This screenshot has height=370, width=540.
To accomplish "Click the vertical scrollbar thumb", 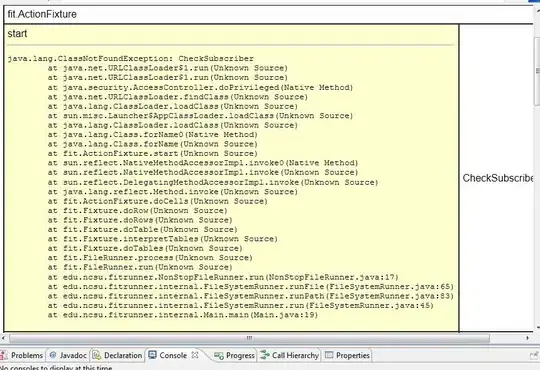I will pos(538,71).
